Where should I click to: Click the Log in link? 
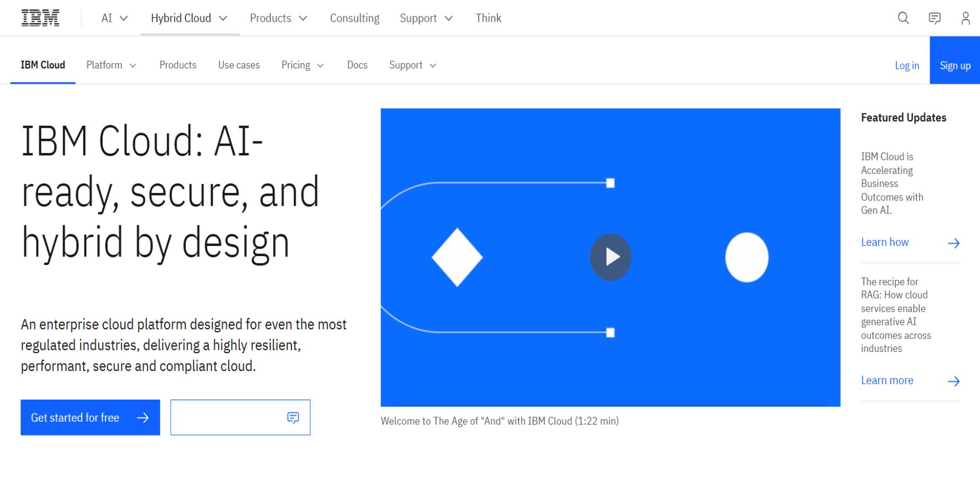[906, 66]
